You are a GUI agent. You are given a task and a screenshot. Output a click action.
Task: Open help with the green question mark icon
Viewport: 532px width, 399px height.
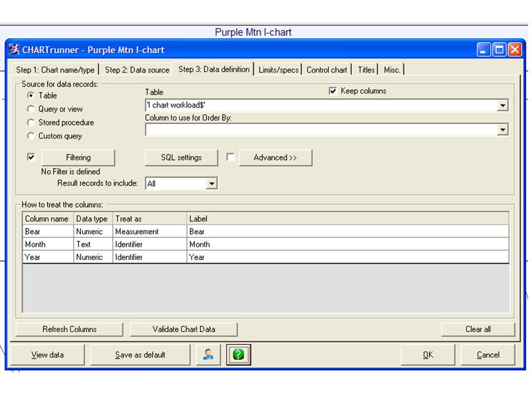tap(238, 355)
